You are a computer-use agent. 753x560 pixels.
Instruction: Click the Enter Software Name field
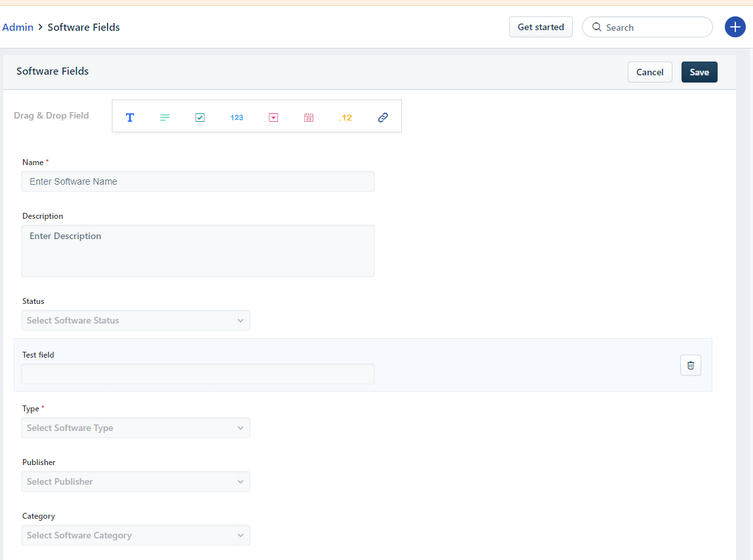point(198,181)
